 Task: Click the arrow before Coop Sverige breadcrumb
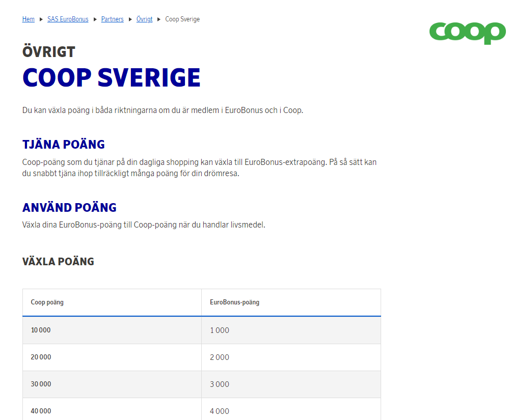(x=159, y=19)
